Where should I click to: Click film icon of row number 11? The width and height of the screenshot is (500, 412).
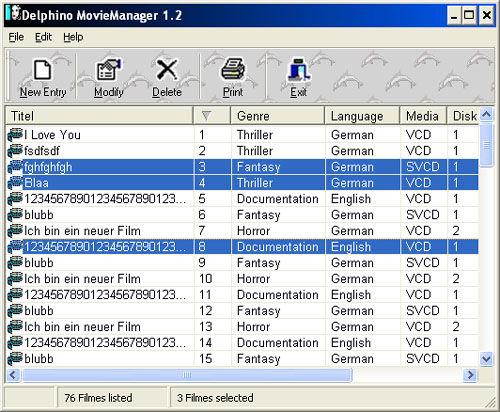point(15,295)
